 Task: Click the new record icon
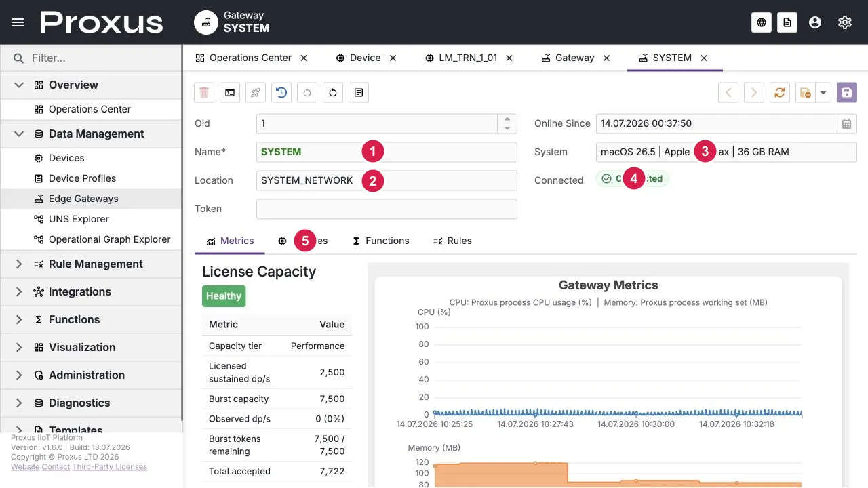click(805, 93)
